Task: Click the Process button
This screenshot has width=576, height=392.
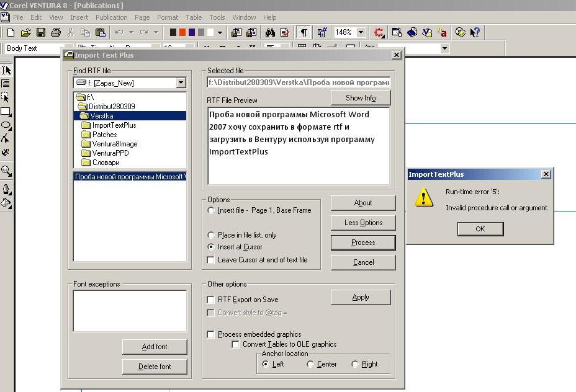Action: click(x=363, y=243)
